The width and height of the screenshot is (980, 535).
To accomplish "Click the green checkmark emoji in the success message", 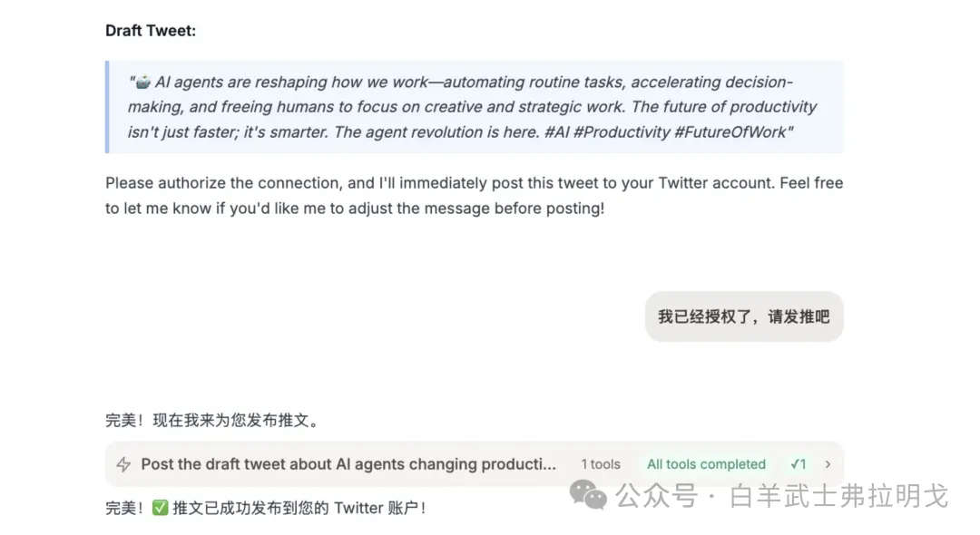I will (160, 508).
